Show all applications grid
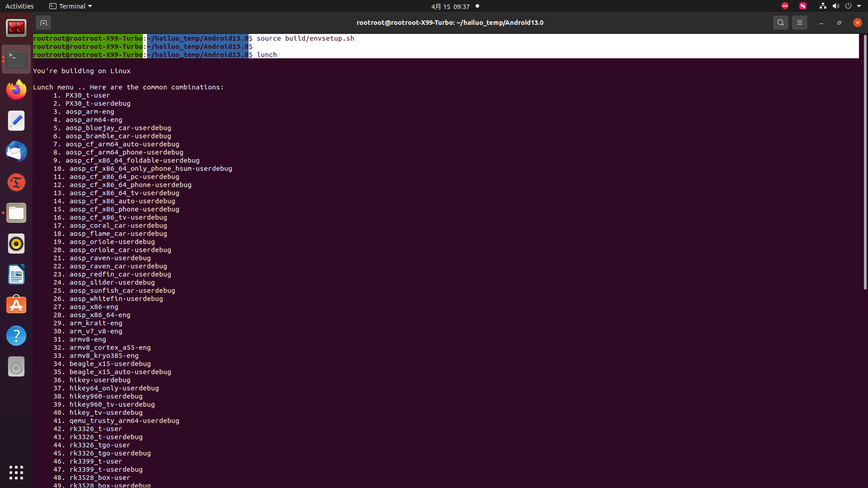Image resolution: width=868 pixels, height=488 pixels. click(x=16, y=473)
